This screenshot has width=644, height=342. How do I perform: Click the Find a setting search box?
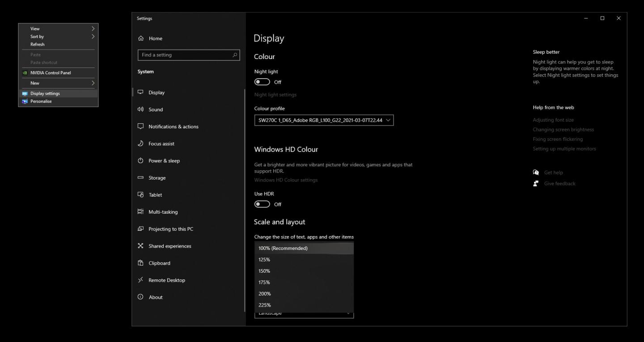tap(186, 55)
